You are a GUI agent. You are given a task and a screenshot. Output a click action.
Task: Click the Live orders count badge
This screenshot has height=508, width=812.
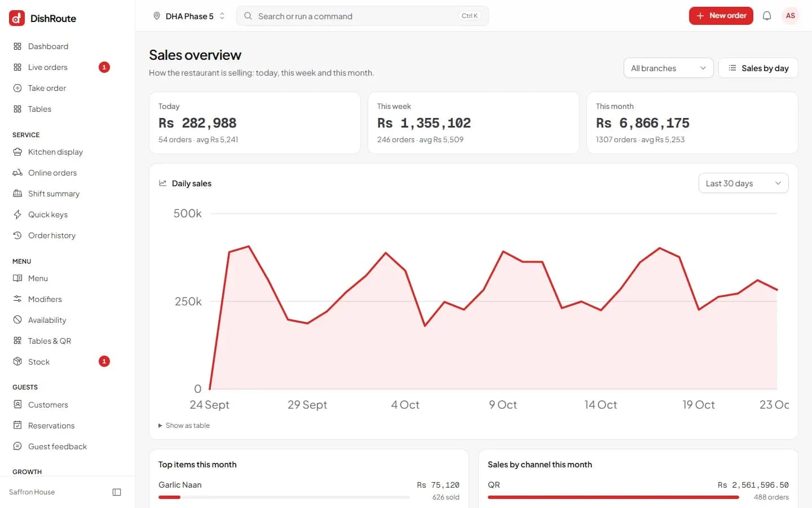click(x=104, y=67)
